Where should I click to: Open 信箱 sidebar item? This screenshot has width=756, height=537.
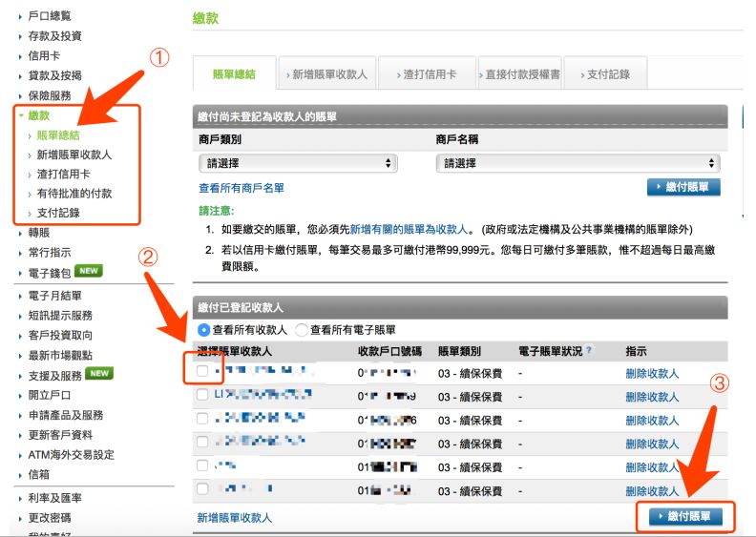tap(38, 474)
